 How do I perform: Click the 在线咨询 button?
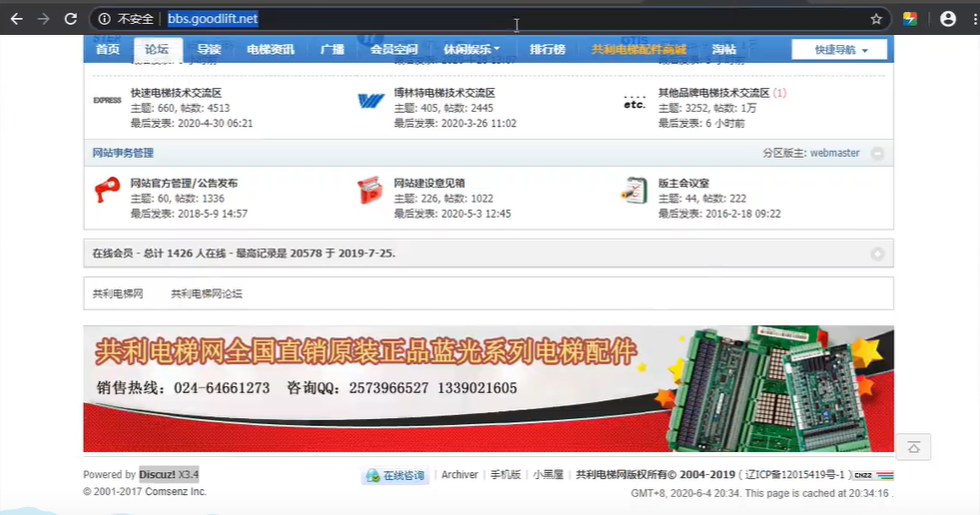395,476
